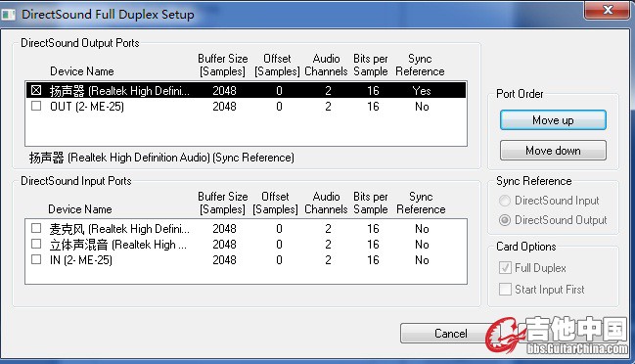The width and height of the screenshot is (635, 364).
Task: Uncheck the 扬声器 Realtek output port checkbox
Action: [36, 90]
